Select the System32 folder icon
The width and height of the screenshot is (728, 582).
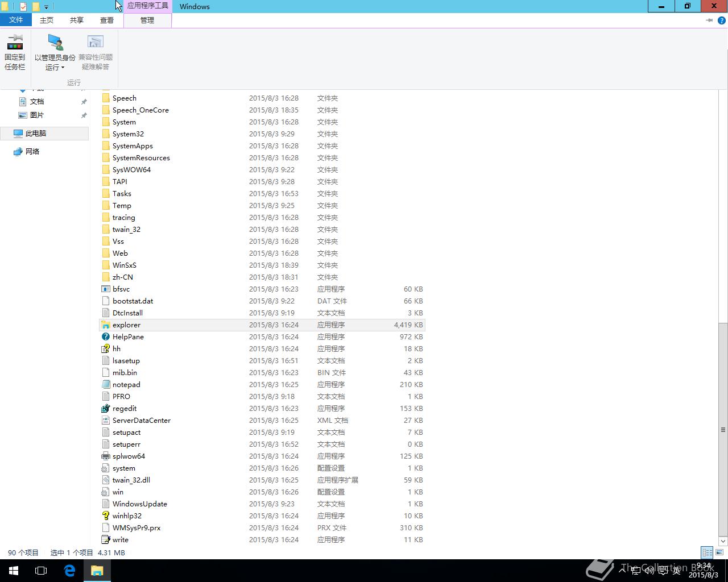click(105, 134)
